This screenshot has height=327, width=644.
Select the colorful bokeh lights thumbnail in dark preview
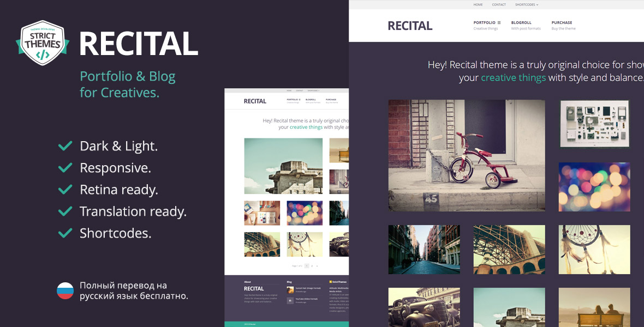coord(594,186)
